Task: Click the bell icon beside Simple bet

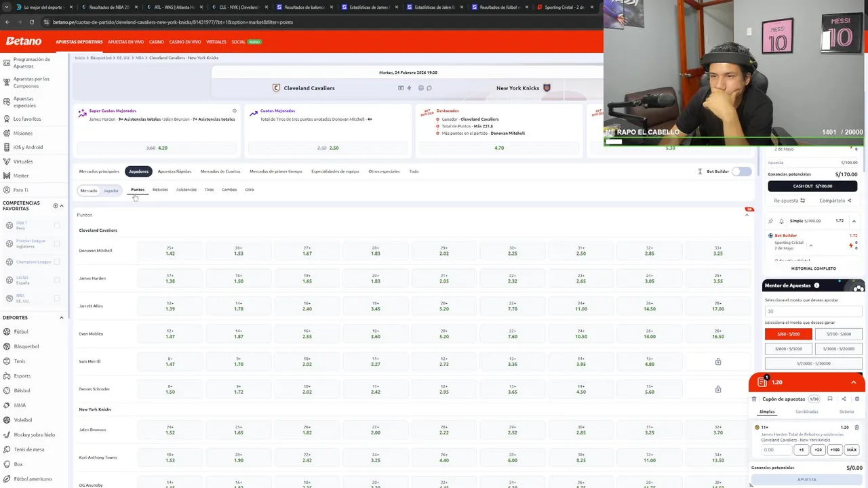Action: click(781, 221)
